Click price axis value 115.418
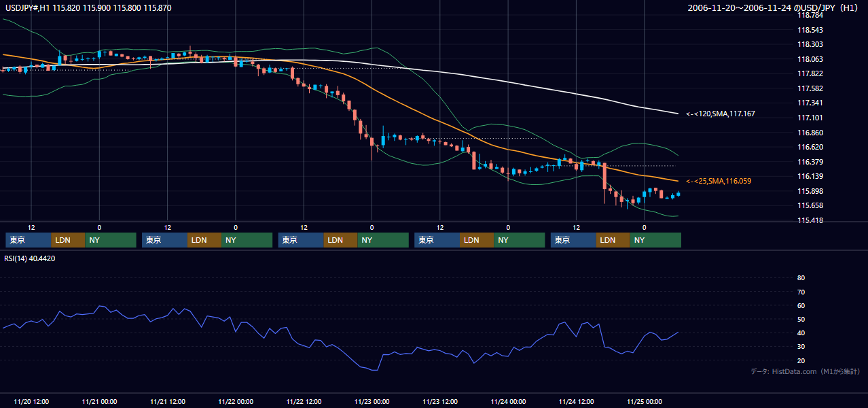 (x=810, y=220)
